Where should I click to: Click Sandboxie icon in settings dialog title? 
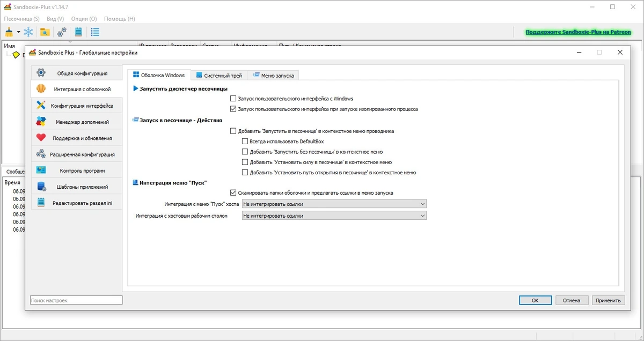click(x=33, y=53)
